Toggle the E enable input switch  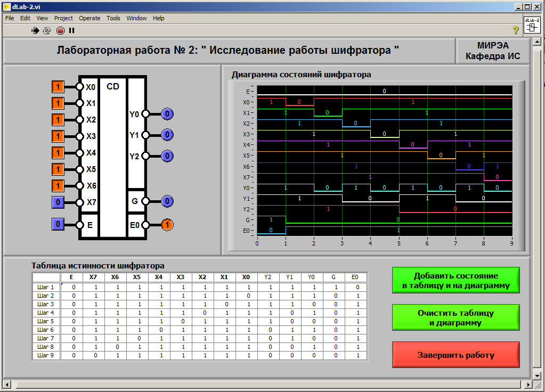pos(58,224)
